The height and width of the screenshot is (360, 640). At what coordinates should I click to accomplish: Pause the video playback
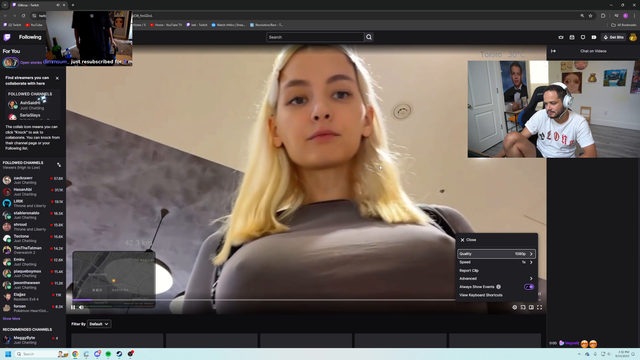(73, 307)
